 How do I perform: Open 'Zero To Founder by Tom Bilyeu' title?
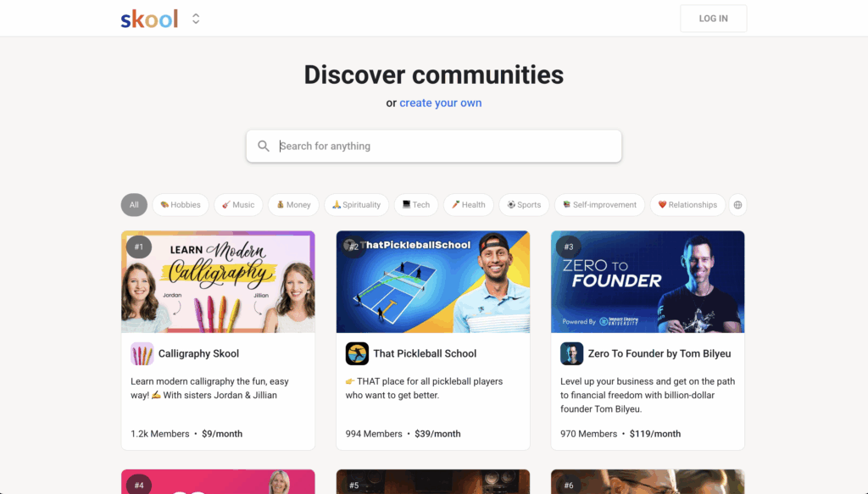pyautogui.click(x=659, y=353)
